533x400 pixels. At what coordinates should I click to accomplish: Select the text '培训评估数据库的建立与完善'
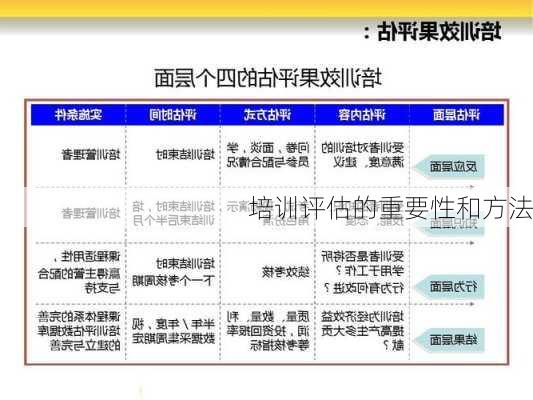pyautogui.click(x=79, y=338)
